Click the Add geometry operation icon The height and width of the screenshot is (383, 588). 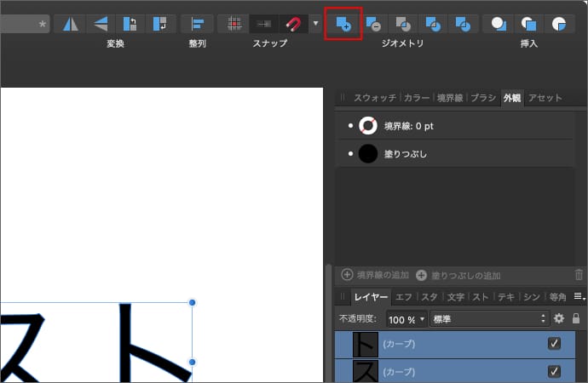pyautogui.click(x=343, y=23)
